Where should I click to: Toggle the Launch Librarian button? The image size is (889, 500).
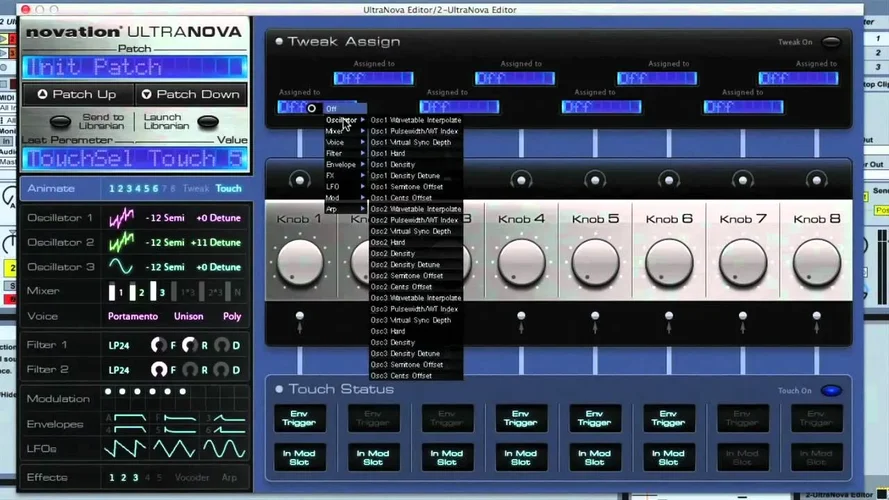(208, 121)
